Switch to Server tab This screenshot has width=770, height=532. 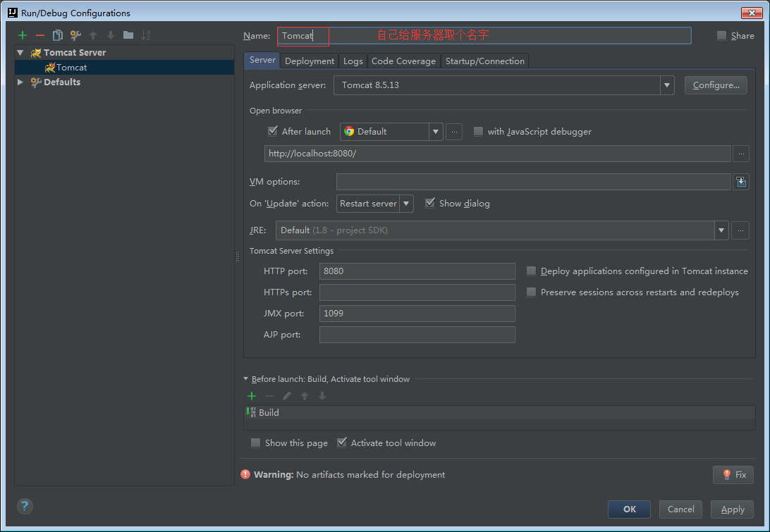[262, 60]
